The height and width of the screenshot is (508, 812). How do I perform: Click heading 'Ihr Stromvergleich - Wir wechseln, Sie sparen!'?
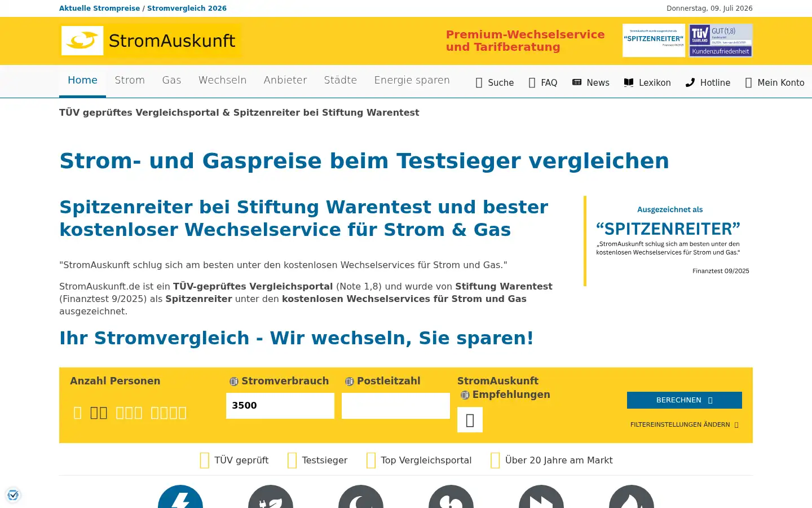pyautogui.click(x=297, y=338)
